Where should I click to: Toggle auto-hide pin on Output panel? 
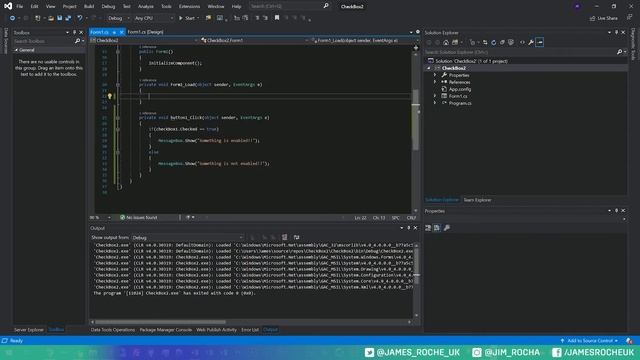[x=409, y=228]
